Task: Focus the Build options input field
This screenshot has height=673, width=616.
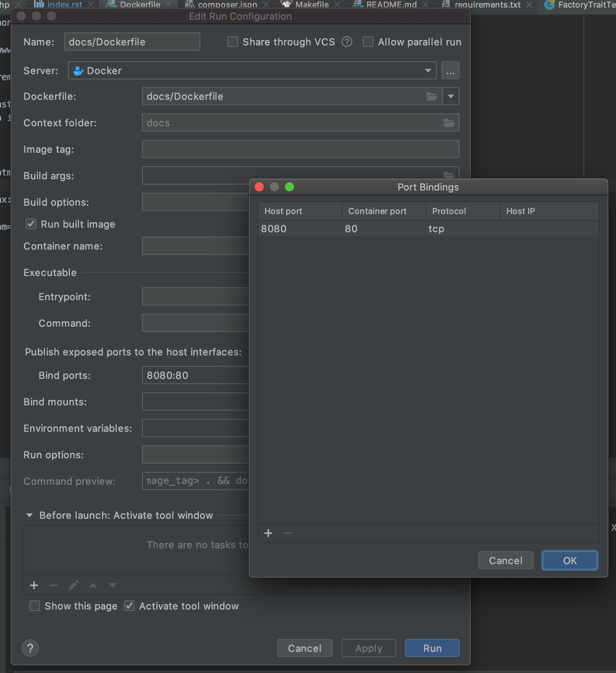Action: [x=195, y=202]
